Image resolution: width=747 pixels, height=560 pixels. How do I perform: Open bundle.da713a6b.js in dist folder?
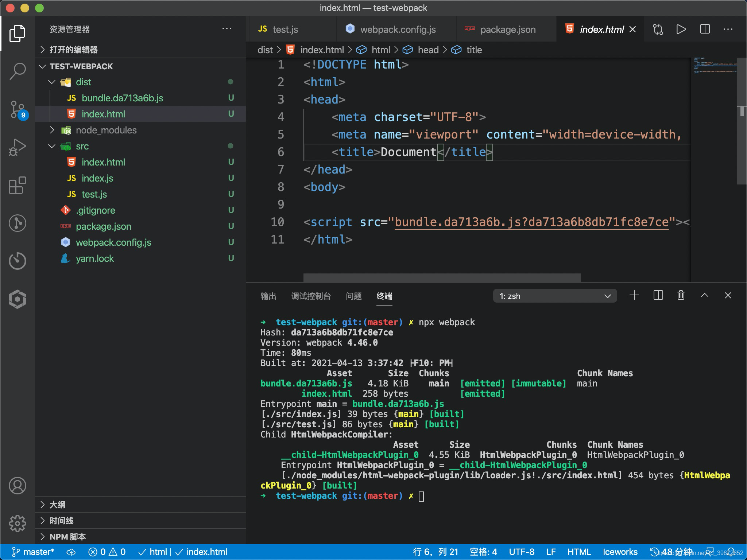click(x=140, y=98)
